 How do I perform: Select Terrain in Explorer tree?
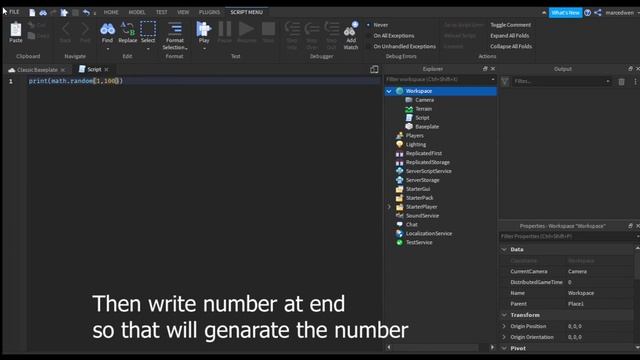[x=423, y=109]
